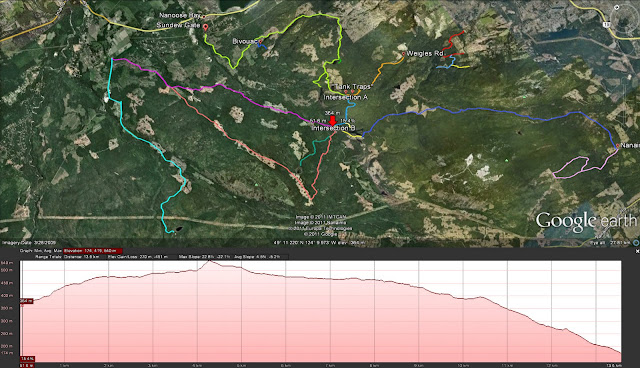Click the compass ring north marker

click(x=617, y=7)
